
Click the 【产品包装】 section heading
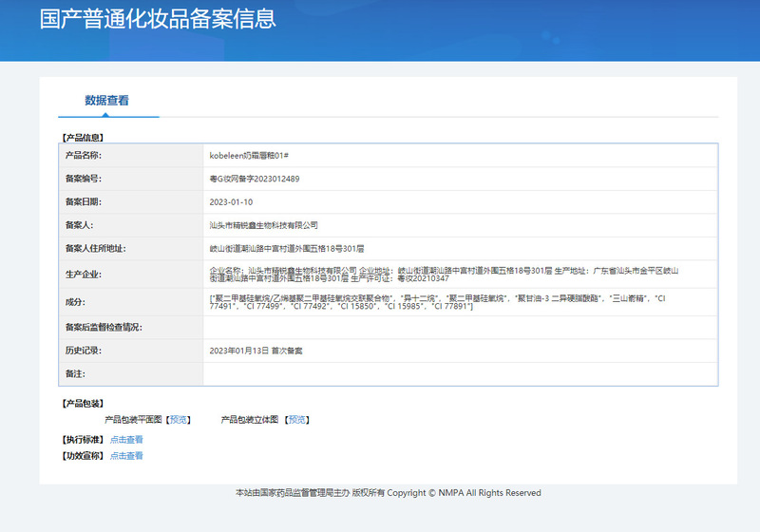[83, 403]
